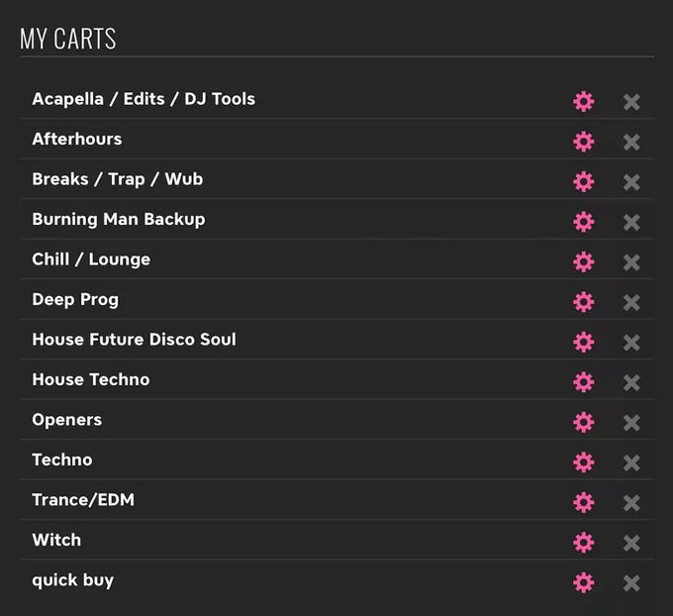Click gear icon next to Trance/EDM

(584, 502)
